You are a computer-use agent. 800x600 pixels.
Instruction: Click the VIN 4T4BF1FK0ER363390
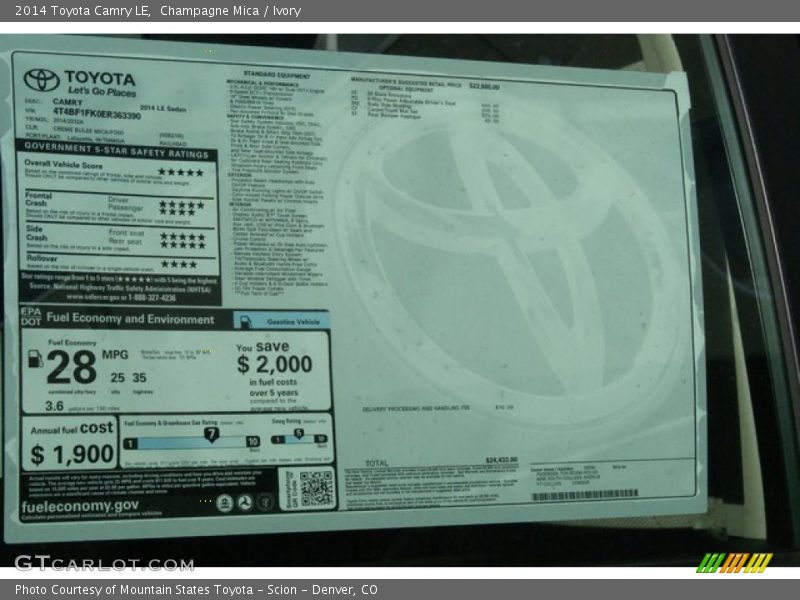click(97, 114)
